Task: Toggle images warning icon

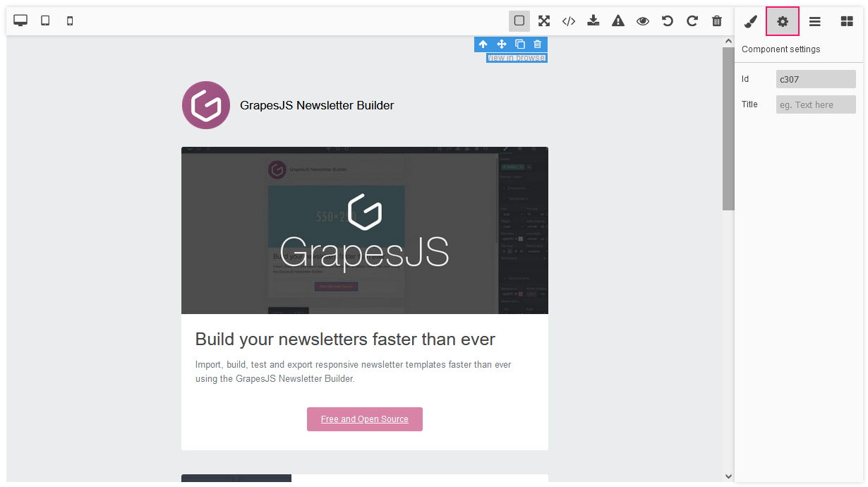Action: pos(618,21)
